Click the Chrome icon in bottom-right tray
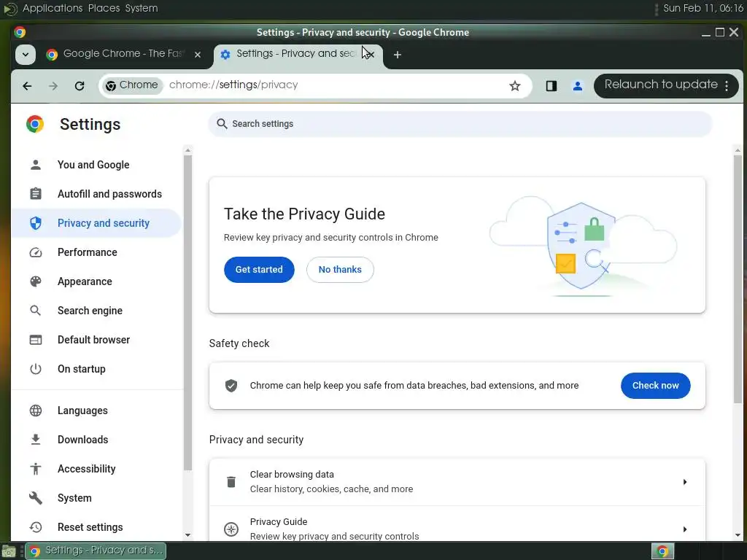The height and width of the screenshot is (560, 747). [x=662, y=551]
